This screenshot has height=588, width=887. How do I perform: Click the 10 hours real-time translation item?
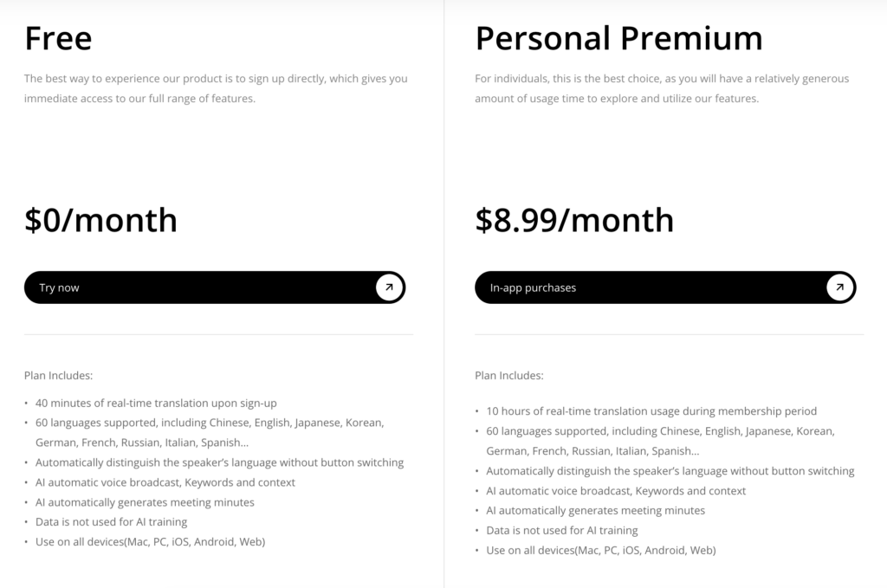[651, 411]
